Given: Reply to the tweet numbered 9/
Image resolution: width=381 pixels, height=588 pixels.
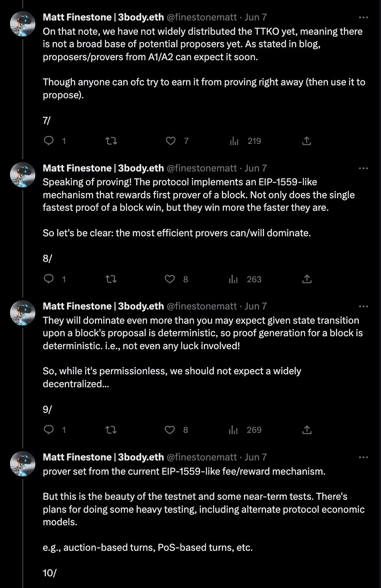Looking at the screenshot, I should (49, 429).
